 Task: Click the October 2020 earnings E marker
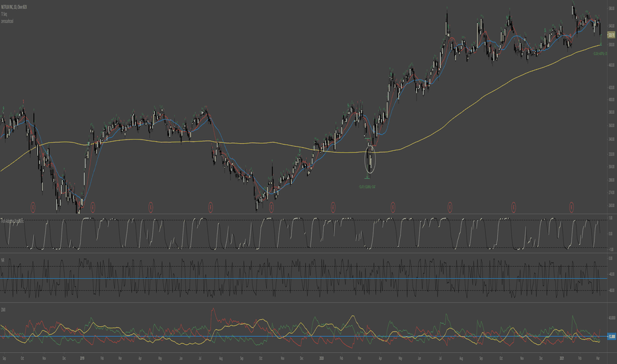coord(514,206)
